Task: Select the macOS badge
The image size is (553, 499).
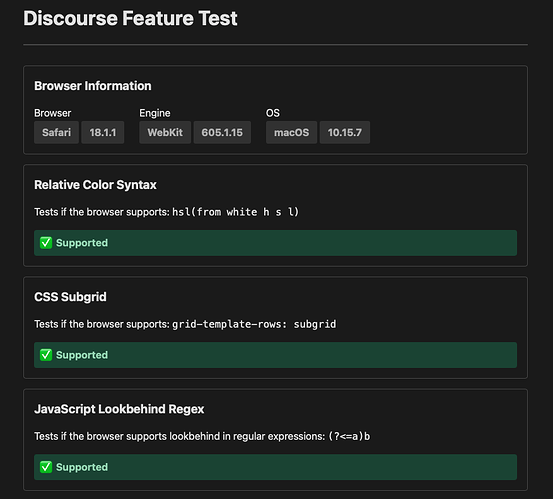Action: coord(291,132)
